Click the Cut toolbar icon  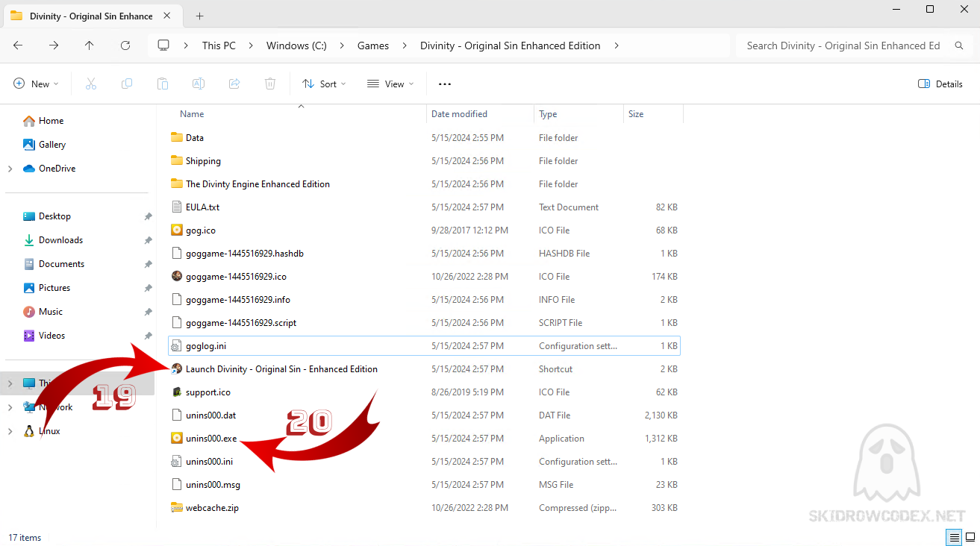[x=91, y=84]
